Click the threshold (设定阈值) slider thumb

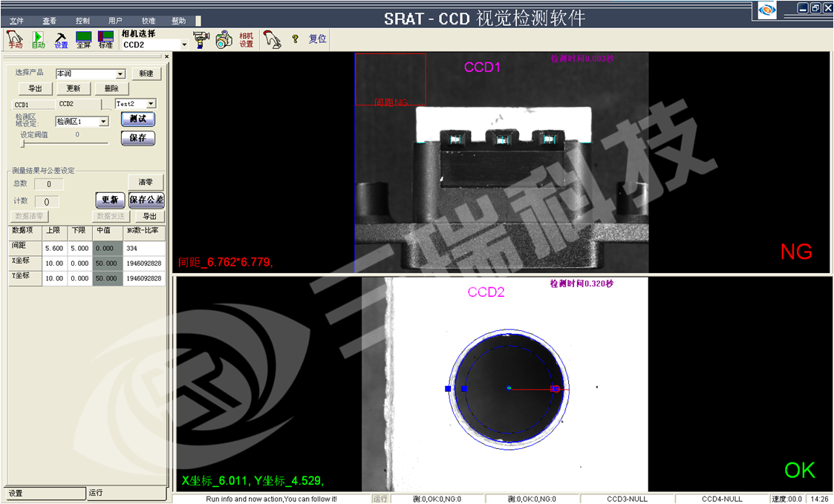point(22,143)
